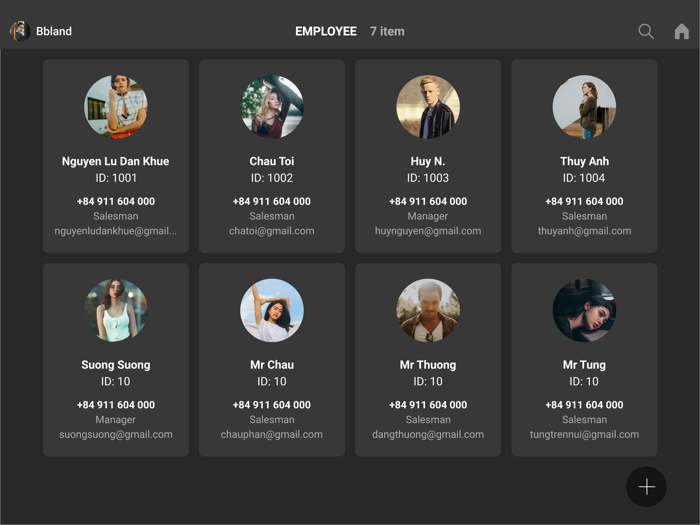This screenshot has width=700, height=525.
Task: Select the name Mr Chau
Action: tap(272, 365)
